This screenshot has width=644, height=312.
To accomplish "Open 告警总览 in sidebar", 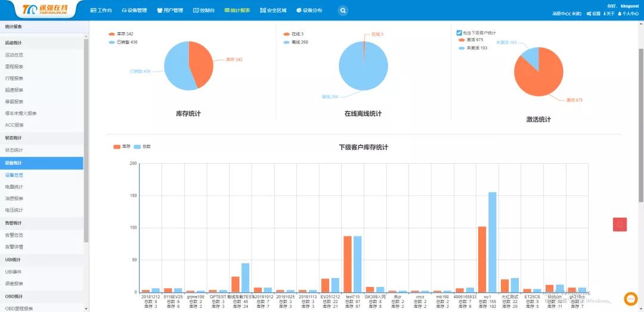I will [14, 235].
